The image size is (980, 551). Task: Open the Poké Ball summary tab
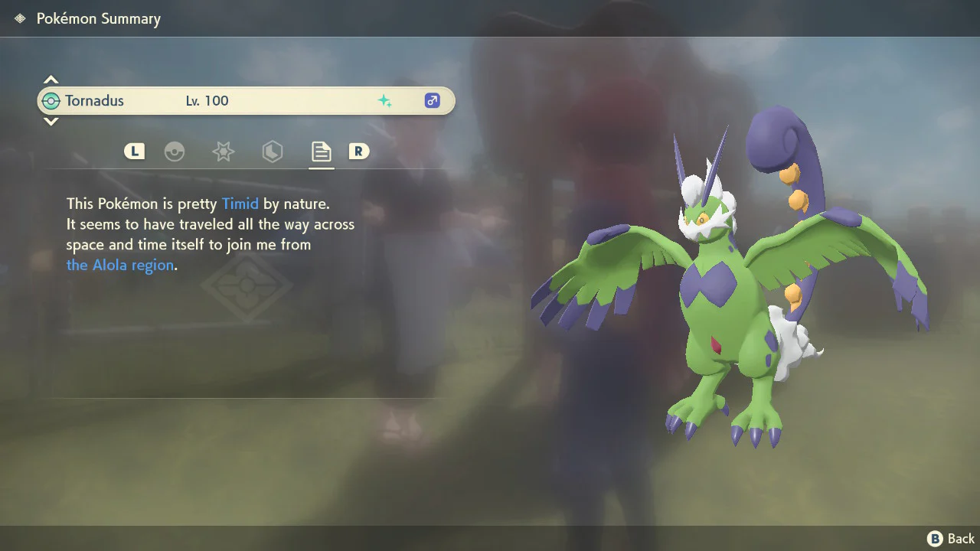pyautogui.click(x=175, y=152)
